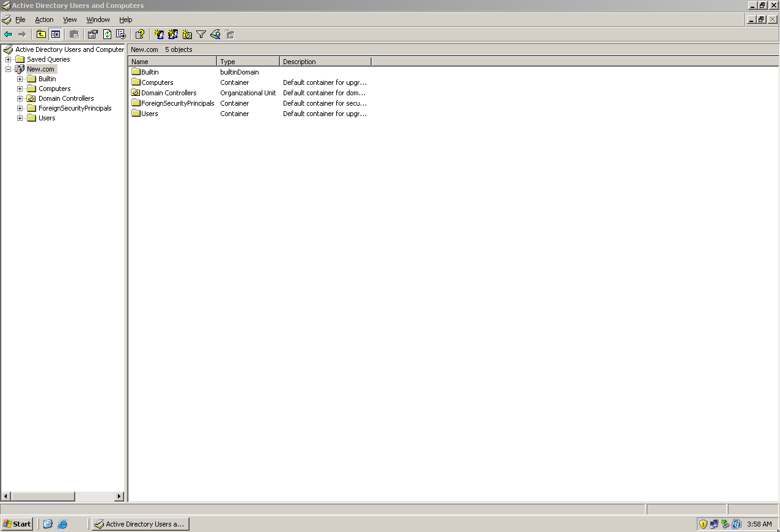The height and width of the screenshot is (532, 780).
Task: Sort by the Type column header
Action: 248,62
